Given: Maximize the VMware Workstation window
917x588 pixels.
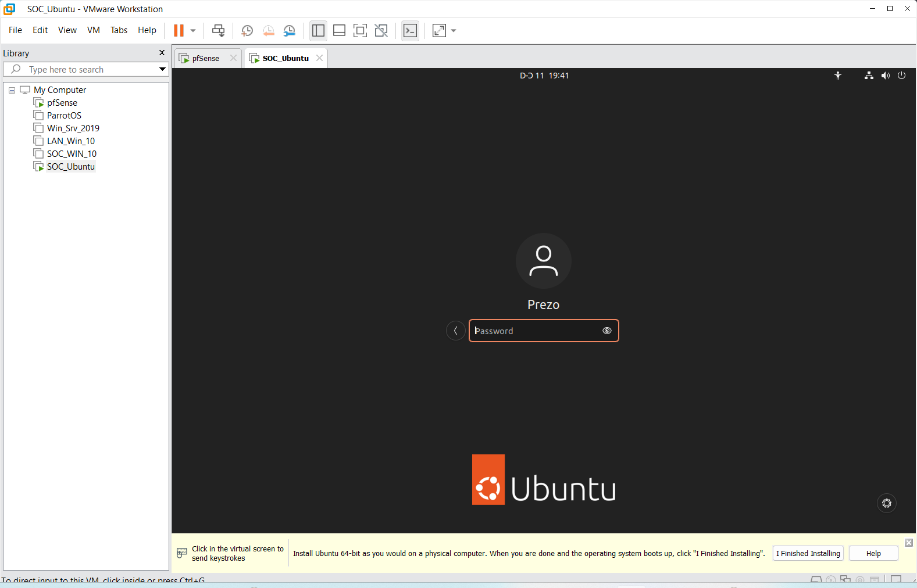Looking at the screenshot, I should point(890,9).
